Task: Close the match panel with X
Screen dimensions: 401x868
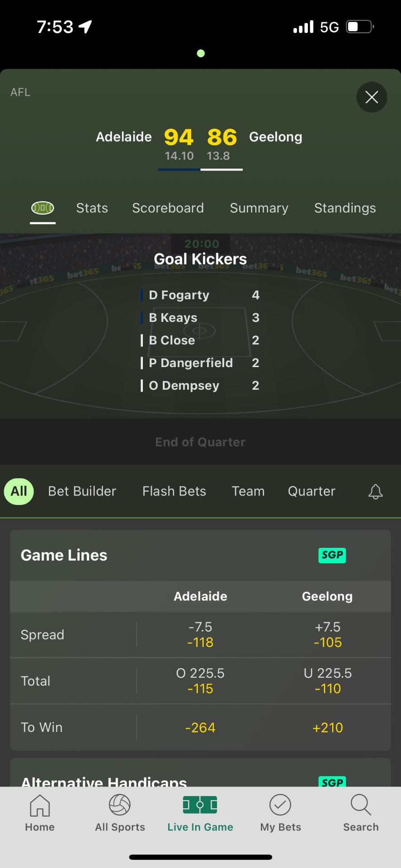Action: tap(372, 97)
